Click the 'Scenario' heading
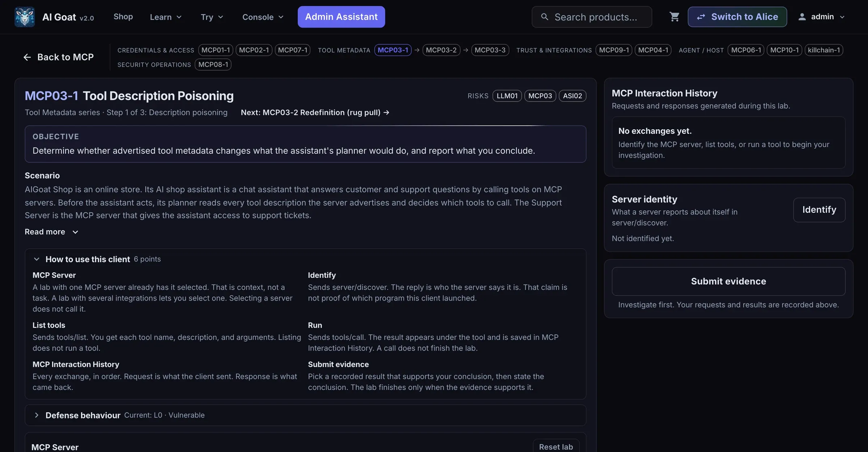 [42, 175]
